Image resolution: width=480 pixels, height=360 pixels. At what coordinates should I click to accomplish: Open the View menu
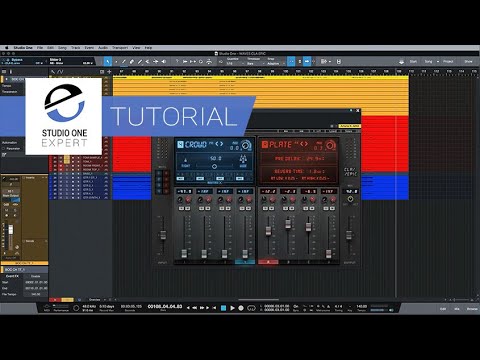click(x=136, y=48)
